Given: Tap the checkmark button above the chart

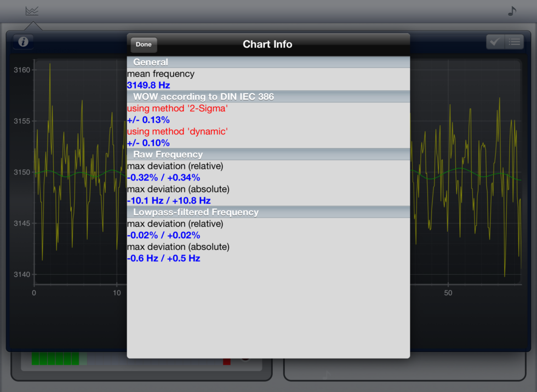Looking at the screenshot, I should [495, 42].
